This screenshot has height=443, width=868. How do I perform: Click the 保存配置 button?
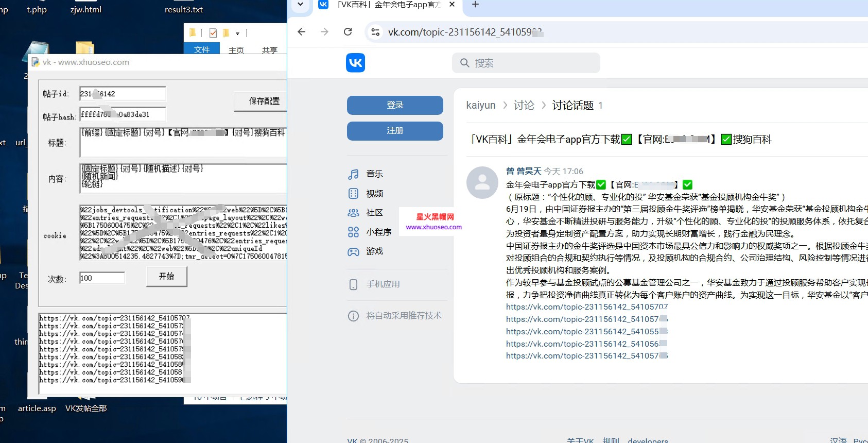pyautogui.click(x=262, y=101)
